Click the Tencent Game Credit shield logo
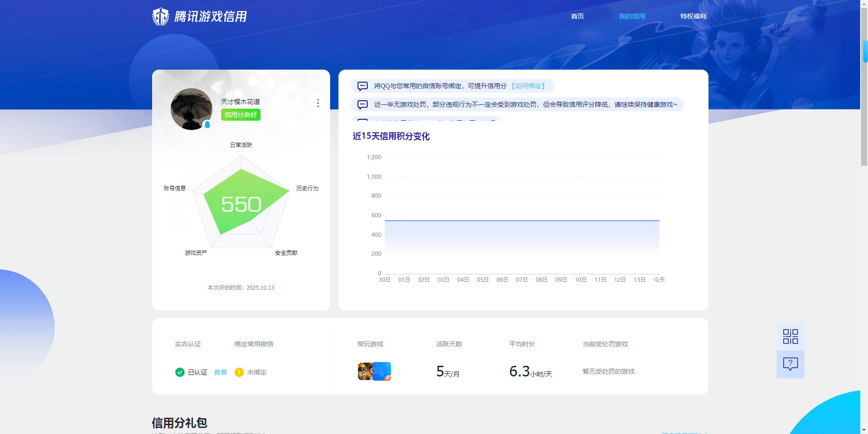The image size is (868, 434). pyautogui.click(x=160, y=17)
